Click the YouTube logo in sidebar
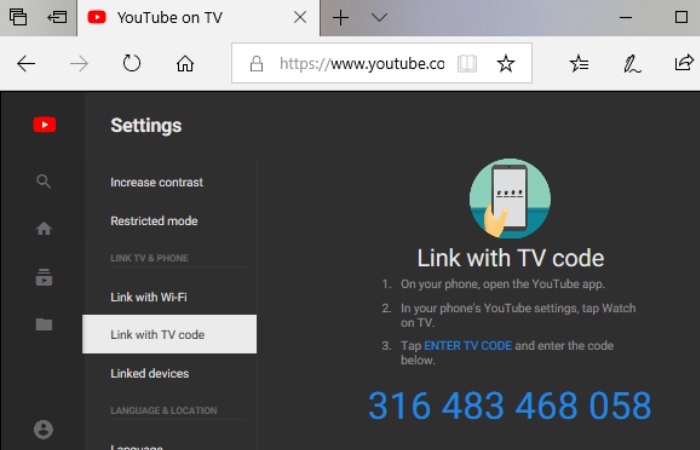This screenshot has width=700, height=450. (45, 125)
